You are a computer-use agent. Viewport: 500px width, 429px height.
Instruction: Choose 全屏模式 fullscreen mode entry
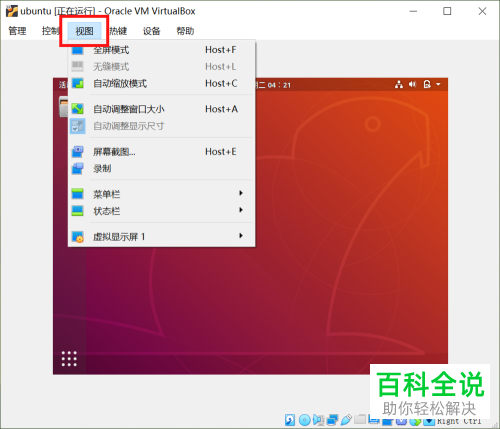(x=162, y=50)
